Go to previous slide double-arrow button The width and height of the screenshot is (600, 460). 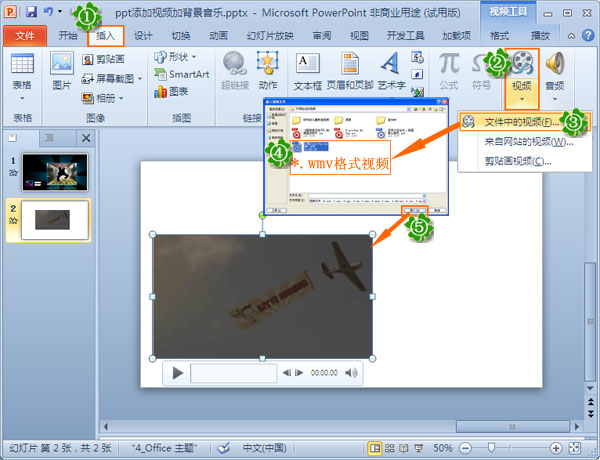click(x=591, y=401)
